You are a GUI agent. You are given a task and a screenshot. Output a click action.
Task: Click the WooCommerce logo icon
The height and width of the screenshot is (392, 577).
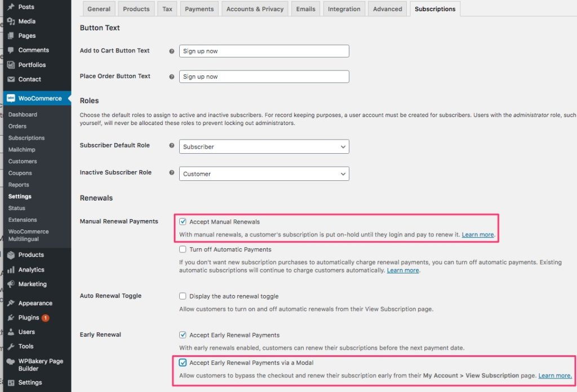click(11, 98)
